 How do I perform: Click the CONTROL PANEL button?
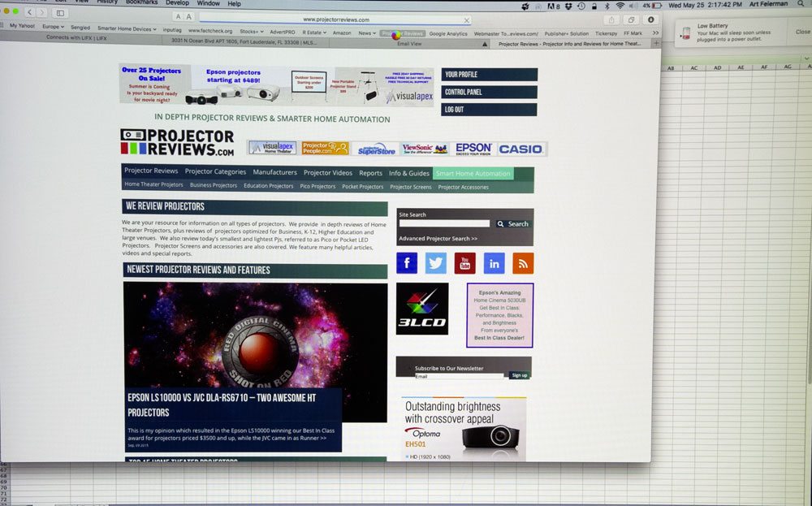490,93
